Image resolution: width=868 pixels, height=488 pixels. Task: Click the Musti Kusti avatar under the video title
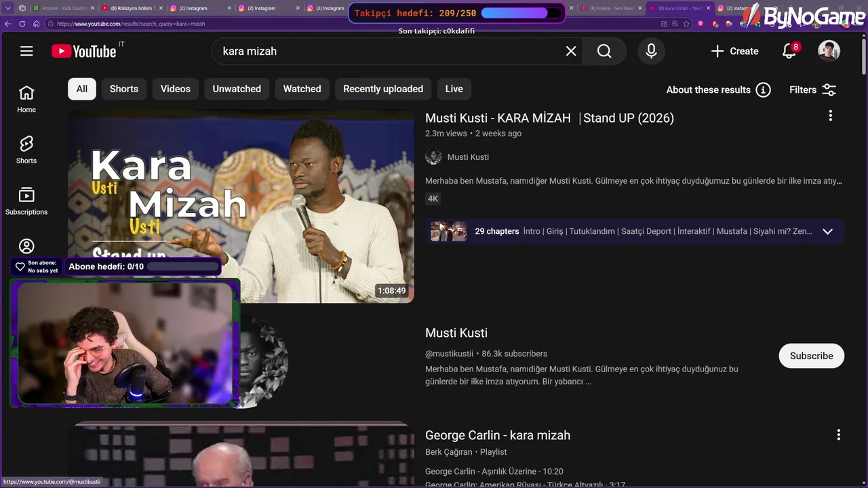433,157
